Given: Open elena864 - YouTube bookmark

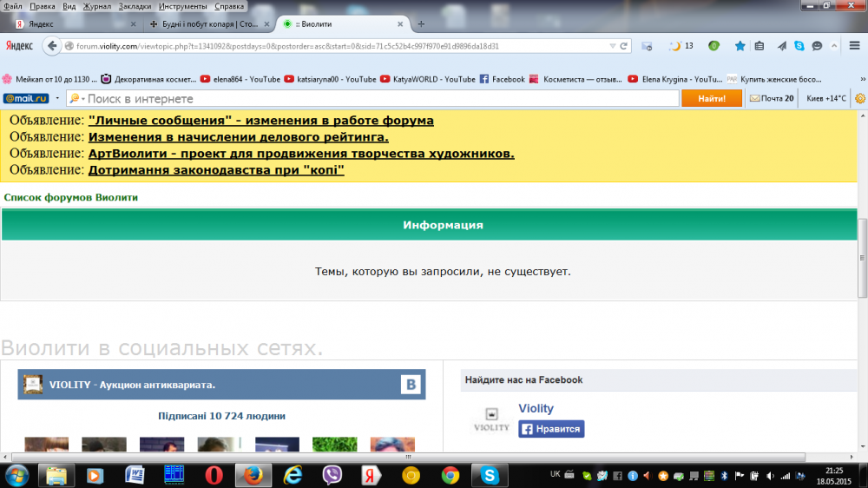Looking at the screenshot, I should [240, 79].
